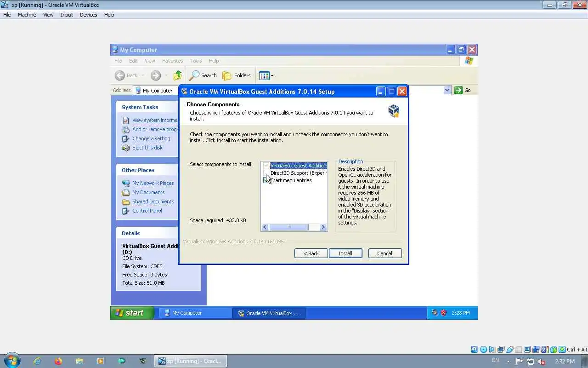
Task: Click component list horizontal scrollbar thumb
Action: point(288,227)
